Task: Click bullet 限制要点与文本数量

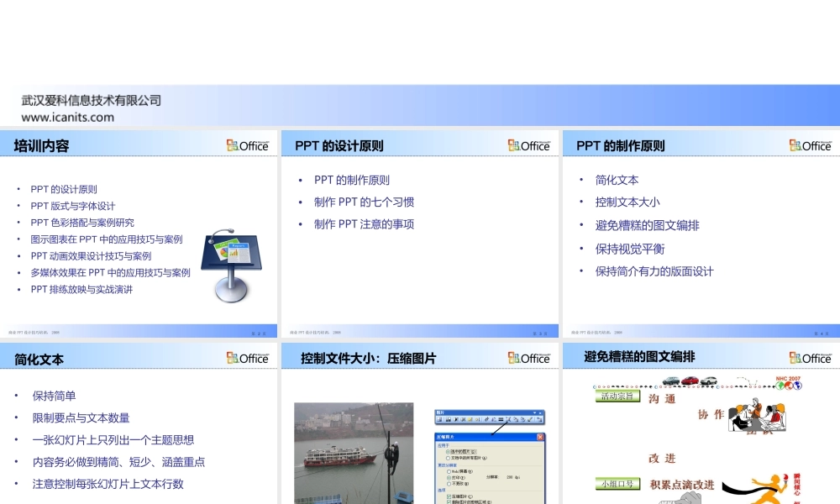Action: coord(81,417)
